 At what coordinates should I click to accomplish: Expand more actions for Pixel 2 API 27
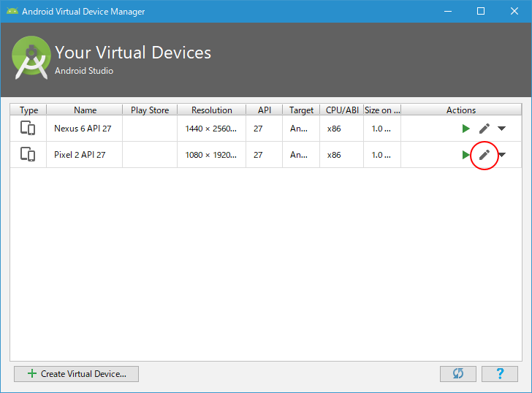501,155
